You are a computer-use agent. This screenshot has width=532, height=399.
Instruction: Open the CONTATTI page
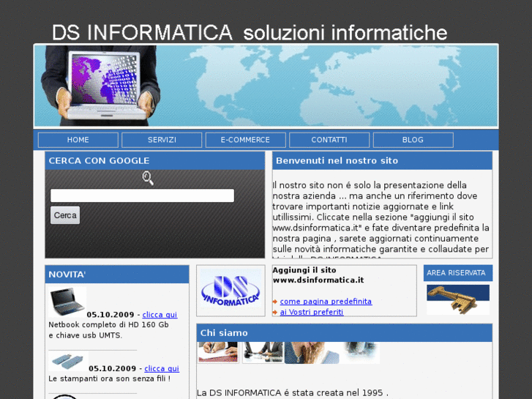[329, 140]
